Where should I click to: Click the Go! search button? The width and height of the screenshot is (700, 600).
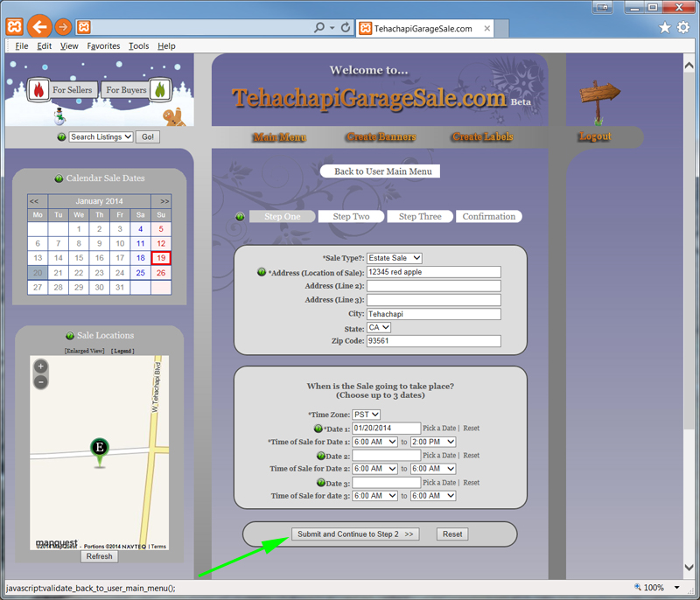coord(148,137)
